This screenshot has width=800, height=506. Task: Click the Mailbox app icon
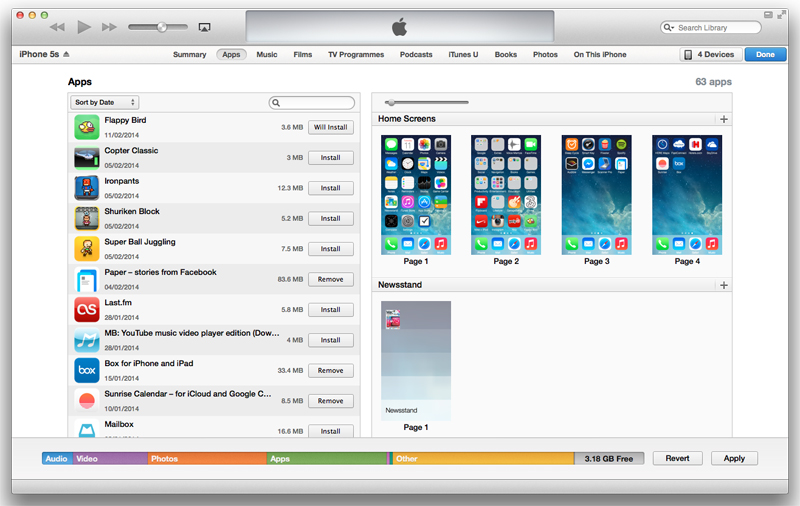point(87,428)
